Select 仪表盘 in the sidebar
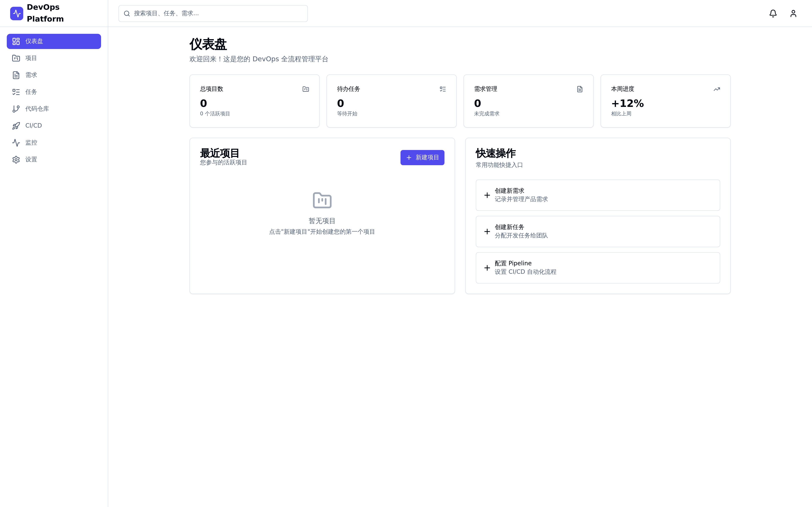 [54, 41]
